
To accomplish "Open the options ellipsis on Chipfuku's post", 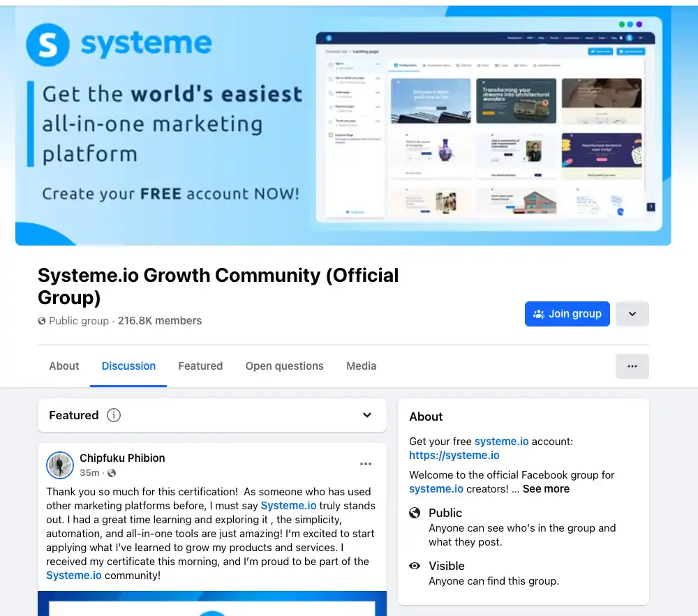I will [x=366, y=464].
